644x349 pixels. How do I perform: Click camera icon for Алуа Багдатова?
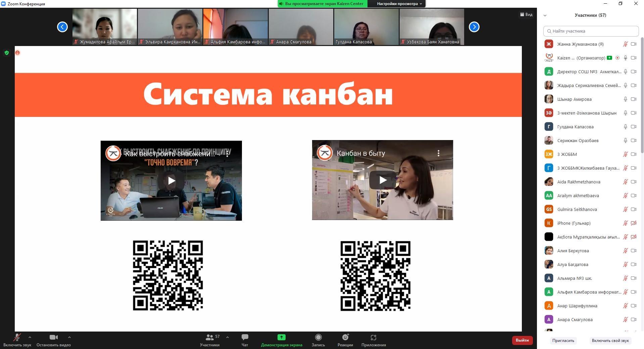[634, 264]
